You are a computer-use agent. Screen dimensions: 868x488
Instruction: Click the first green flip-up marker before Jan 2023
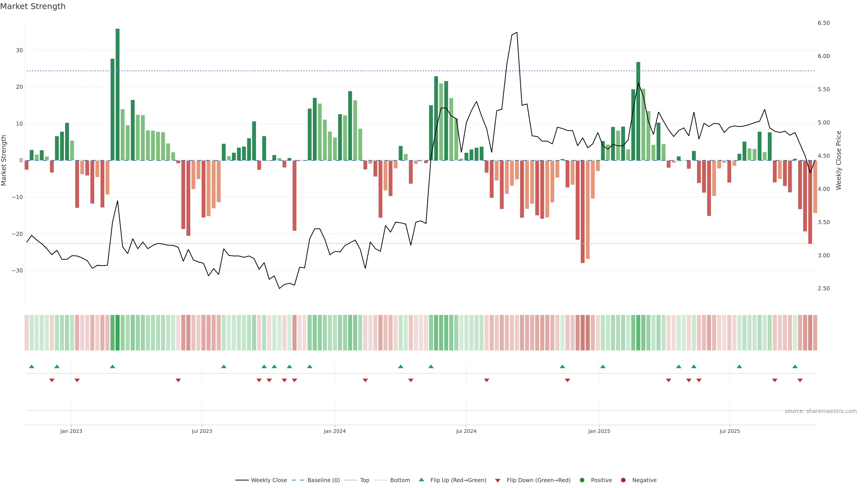coord(32,366)
